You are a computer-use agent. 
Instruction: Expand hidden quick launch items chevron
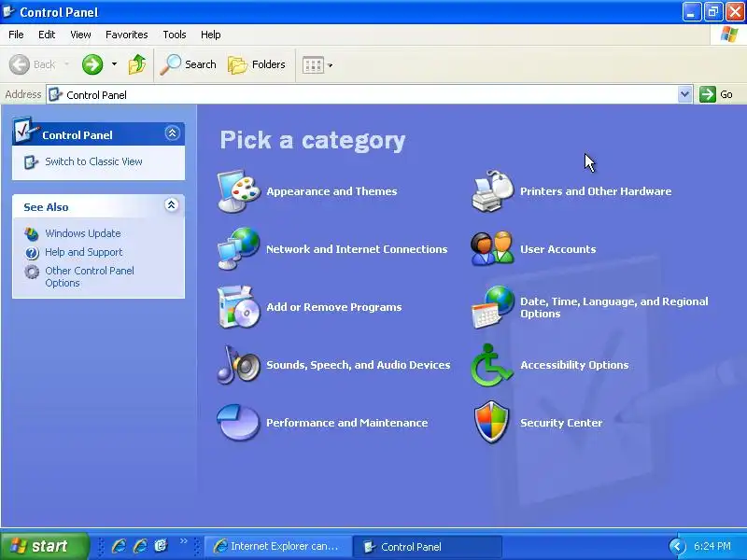(183, 541)
